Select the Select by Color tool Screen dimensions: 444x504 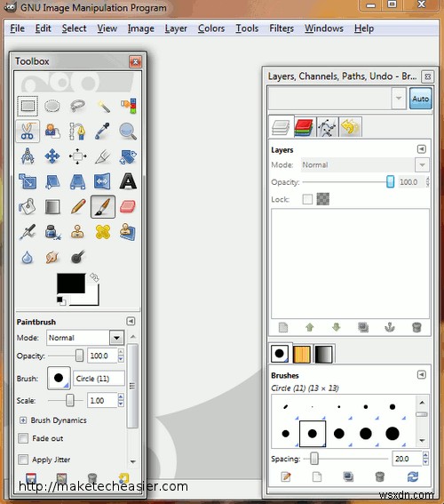coord(128,106)
